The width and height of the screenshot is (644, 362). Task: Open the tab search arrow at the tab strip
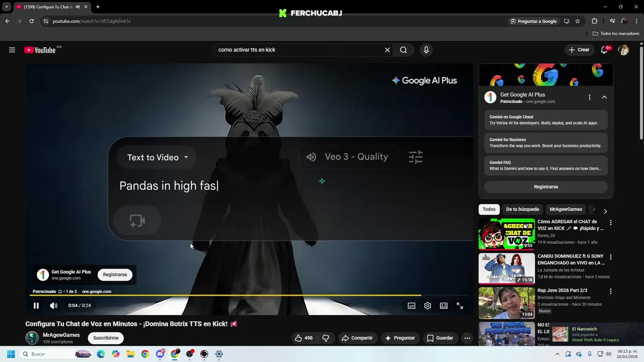(x=7, y=7)
